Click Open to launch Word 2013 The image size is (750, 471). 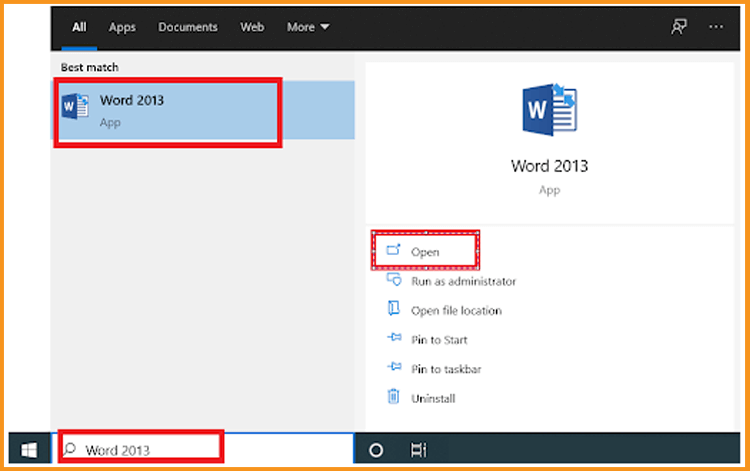pos(425,252)
